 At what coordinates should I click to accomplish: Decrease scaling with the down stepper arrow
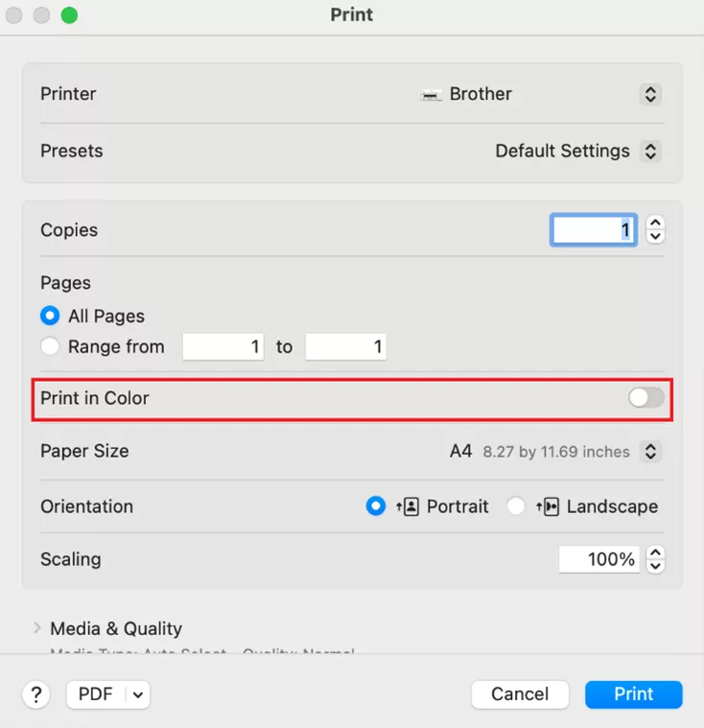655,566
